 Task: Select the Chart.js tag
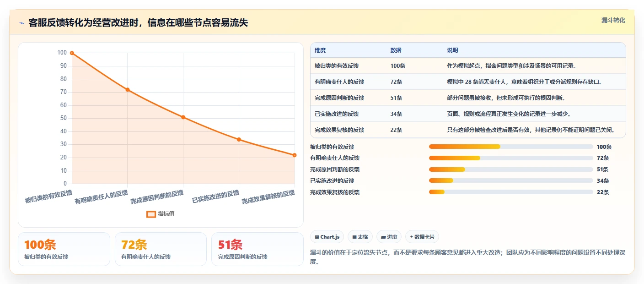click(x=327, y=237)
